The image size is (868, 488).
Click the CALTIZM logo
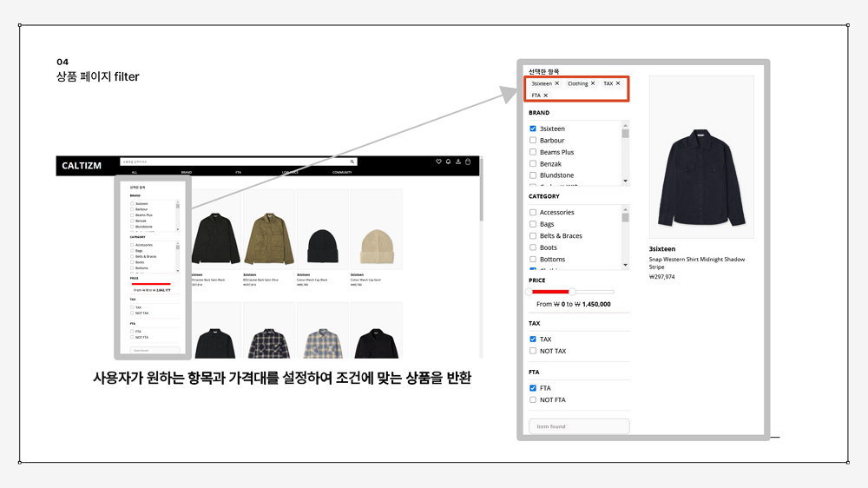pos(82,166)
